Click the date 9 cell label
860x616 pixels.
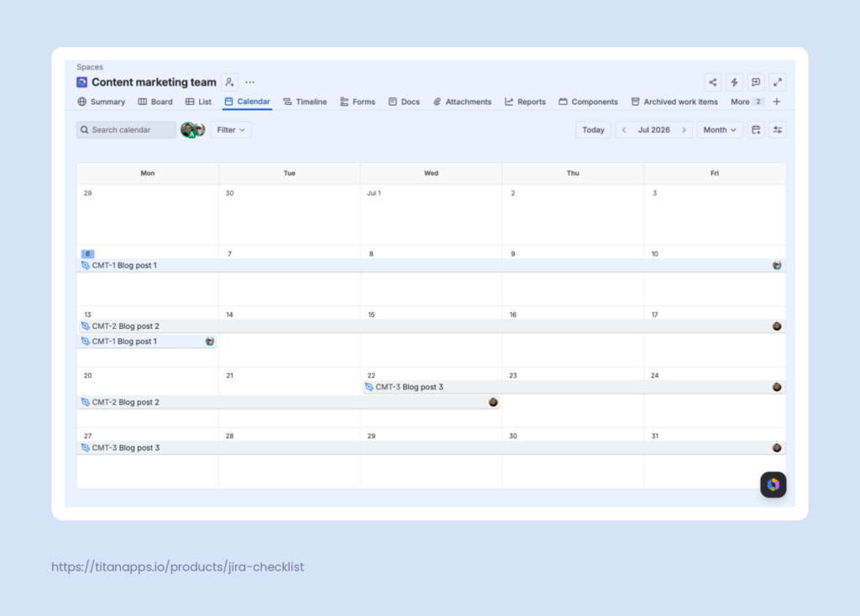point(513,253)
